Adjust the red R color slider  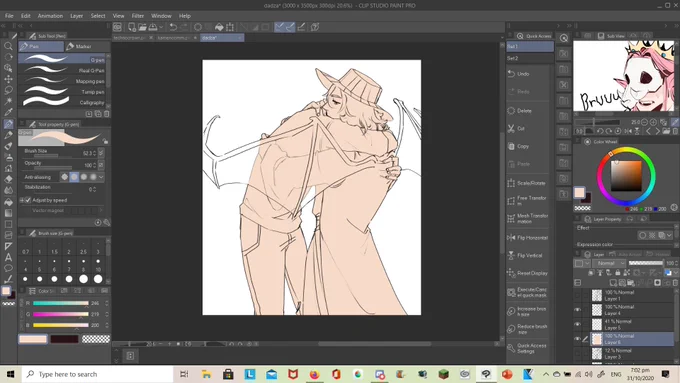[61, 303]
